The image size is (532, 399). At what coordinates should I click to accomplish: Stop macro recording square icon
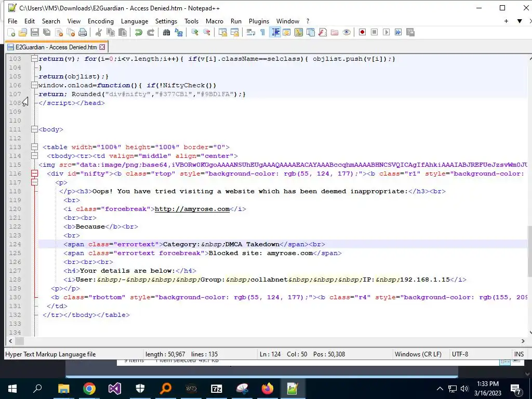pos(374,32)
